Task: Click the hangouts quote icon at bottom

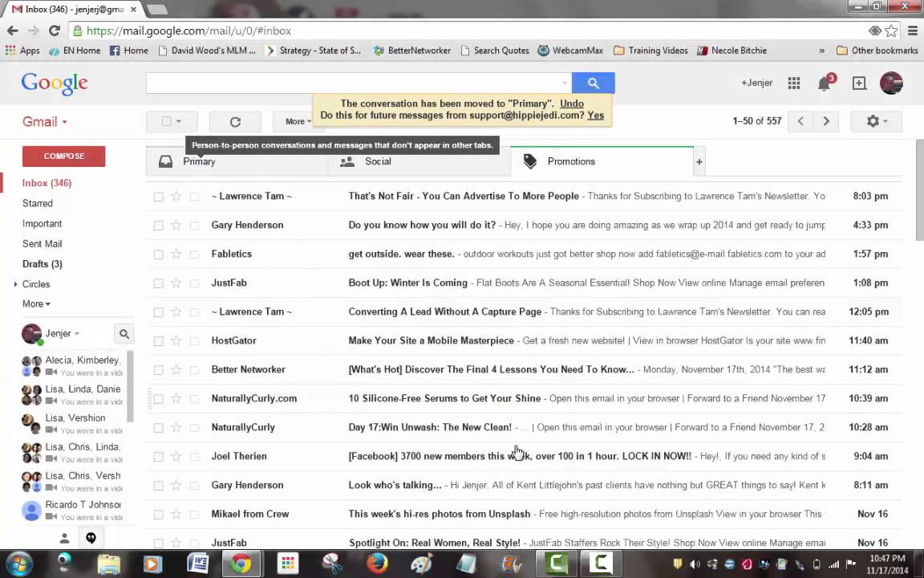Action: [x=91, y=538]
